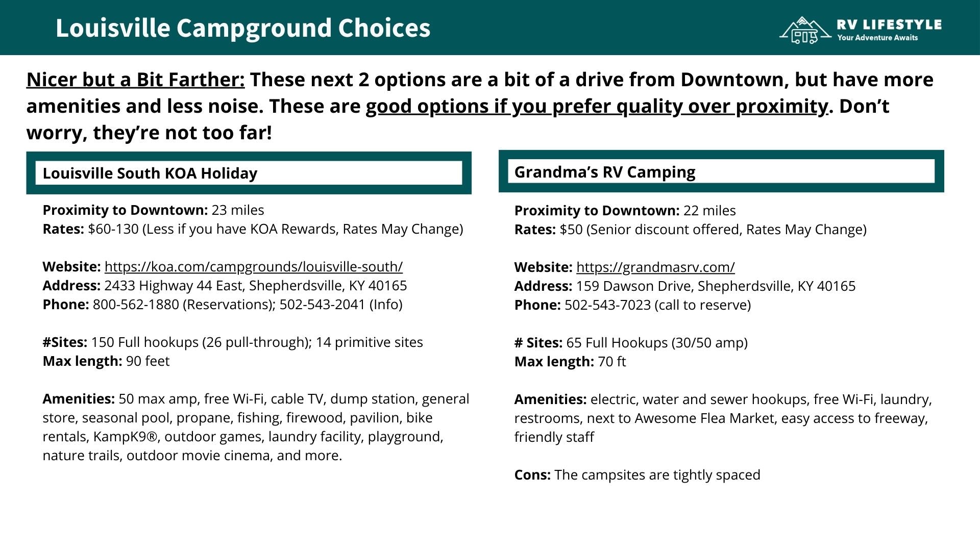Click the "Max length: 90 feet" line
This screenshot has height=551, width=980.
[106, 361]
